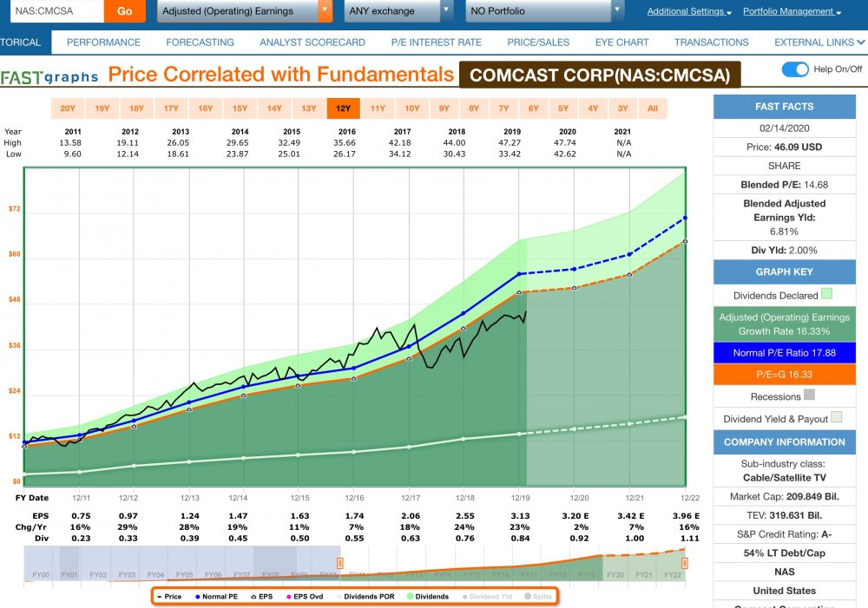Open the ANY exchange dropdown
Image resolution: width=868 pixels, height=608 pixels.
click(398, 11)
